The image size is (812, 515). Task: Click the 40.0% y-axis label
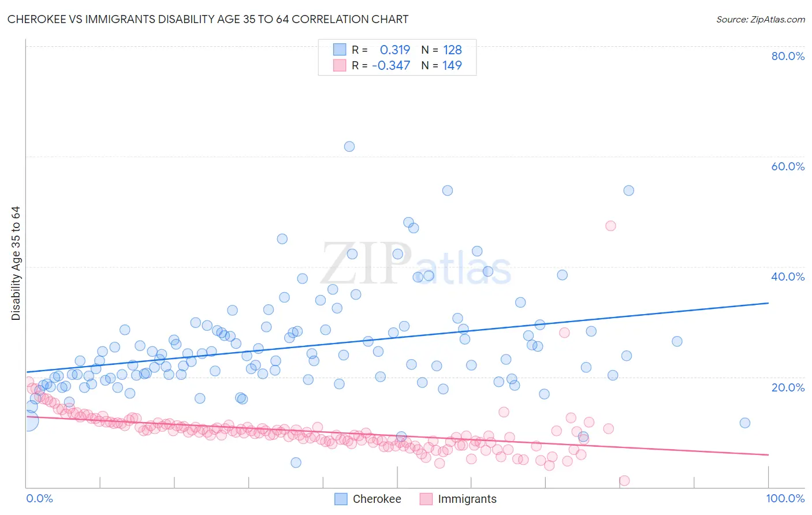pos(788,277)
